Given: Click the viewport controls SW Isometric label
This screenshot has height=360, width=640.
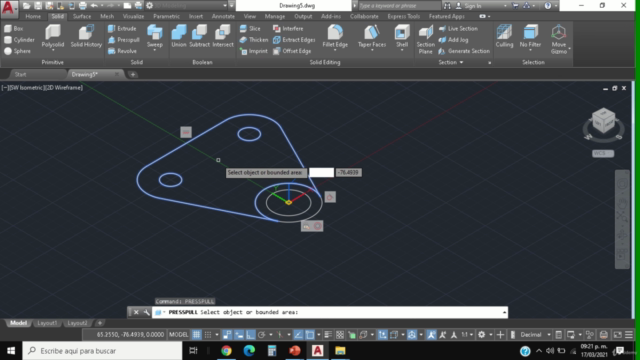Looking at the screenshot, I should tap(28, 88).
